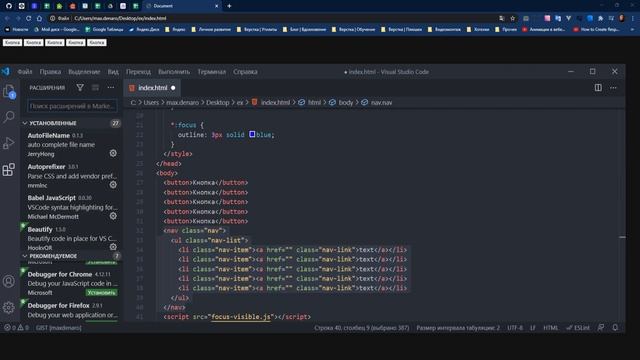This screenshot has width=640, height=360.
Task: Open the Выделение menu
Action: tap(84, 71)
